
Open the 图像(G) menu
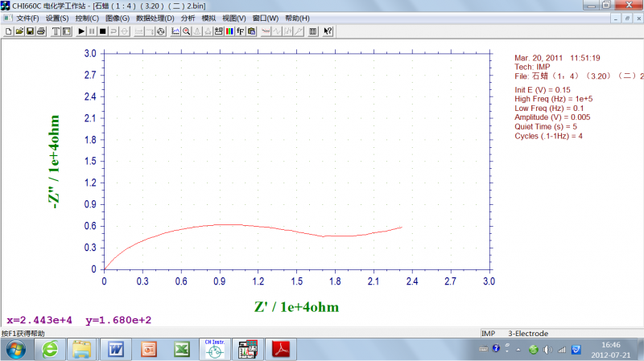[x=118, y=18]
